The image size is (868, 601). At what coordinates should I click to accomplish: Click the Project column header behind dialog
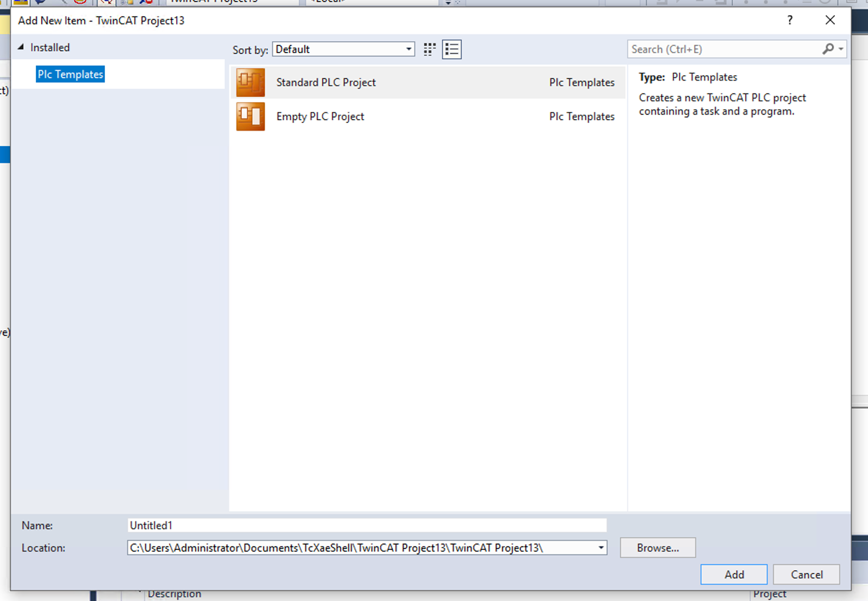769,596
